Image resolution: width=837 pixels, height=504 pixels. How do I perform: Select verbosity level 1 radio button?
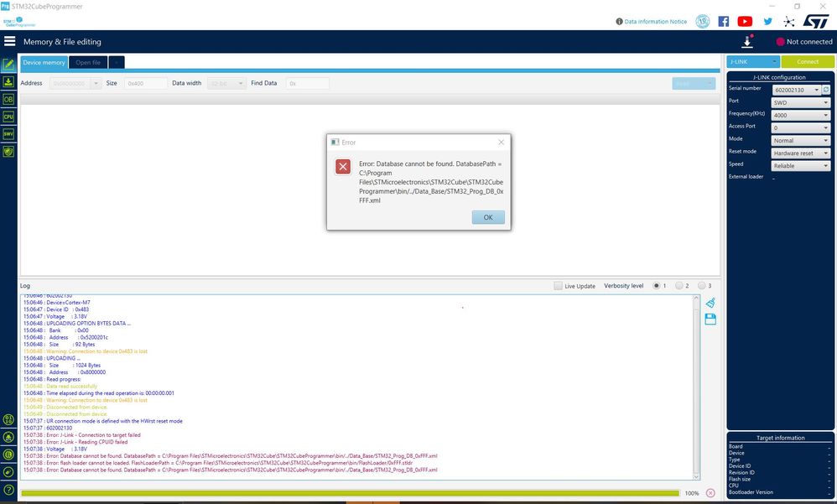point(656,286)
